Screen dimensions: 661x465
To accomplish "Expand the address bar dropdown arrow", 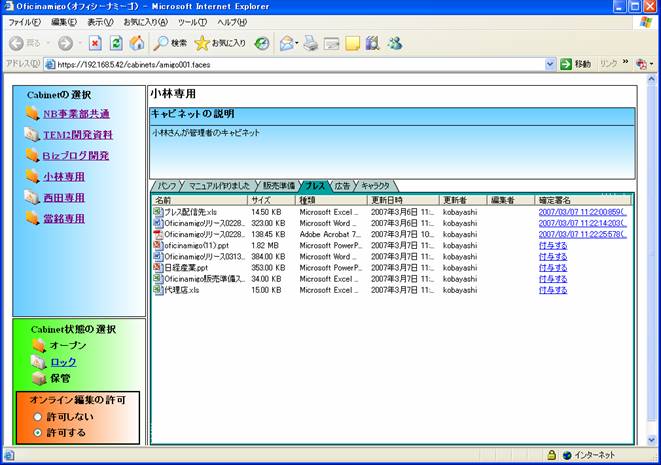I will [550, 64].
